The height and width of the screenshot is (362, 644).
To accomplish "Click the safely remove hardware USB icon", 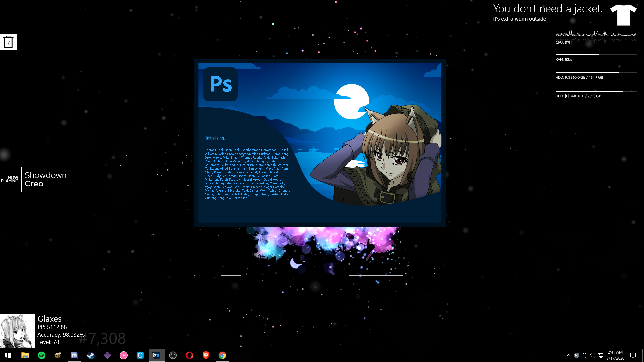I will [x=585, y=355].
